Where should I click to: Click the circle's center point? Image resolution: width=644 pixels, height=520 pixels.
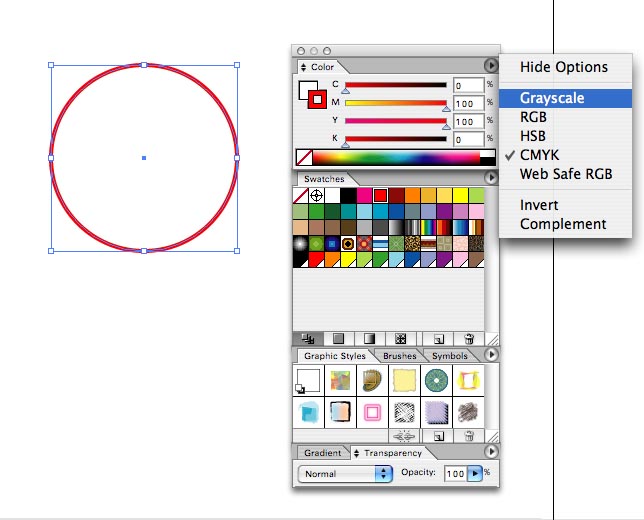click(144, 158)
